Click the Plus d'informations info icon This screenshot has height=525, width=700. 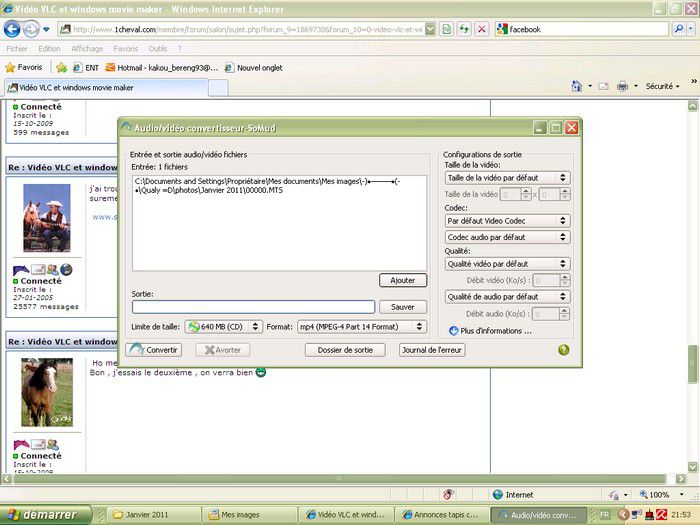454,330
